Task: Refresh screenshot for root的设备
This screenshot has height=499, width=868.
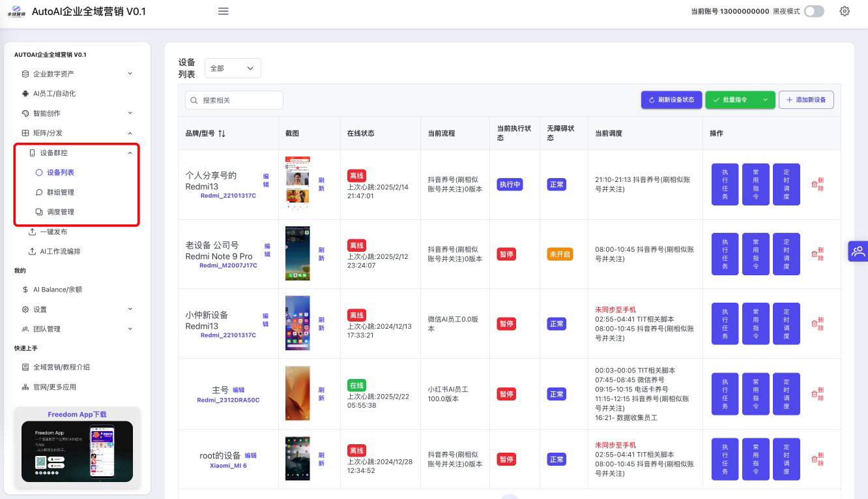Action: pyautogui.click(x=321, y=459)
